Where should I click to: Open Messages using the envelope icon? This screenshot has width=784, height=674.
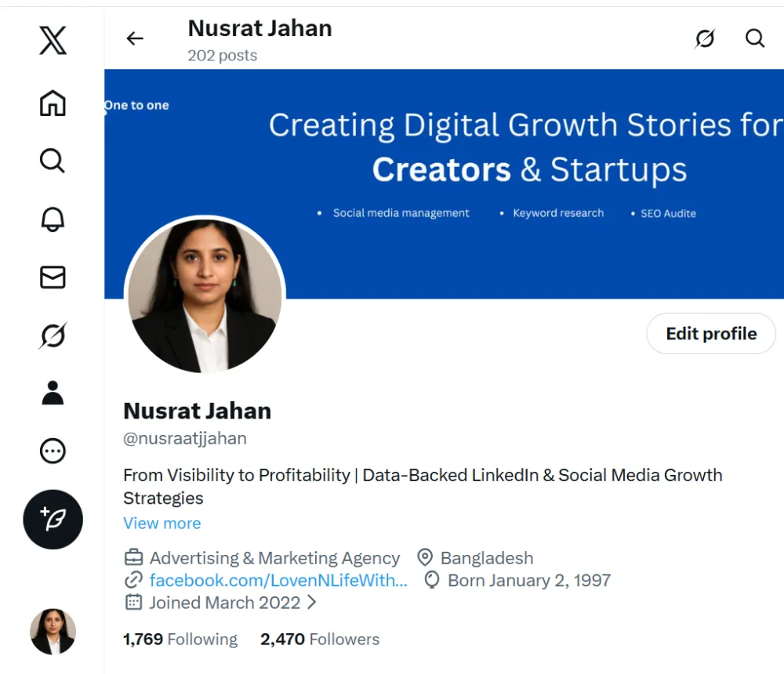52,277
